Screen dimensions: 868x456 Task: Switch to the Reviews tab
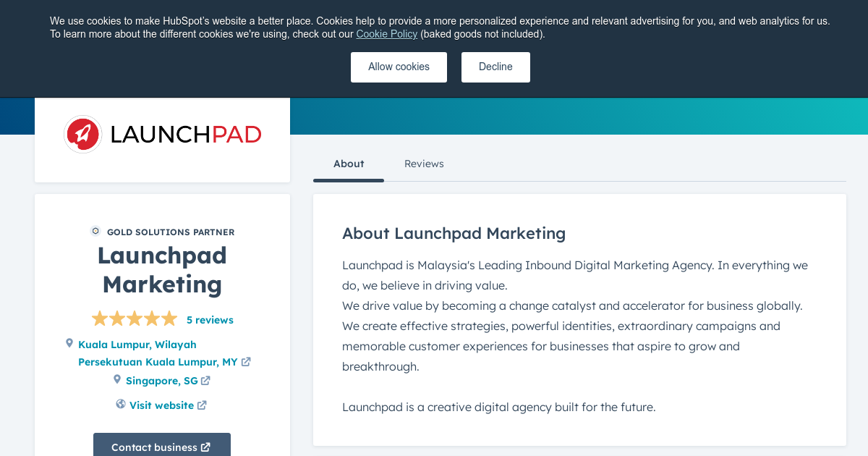click(x=424, y=164)
